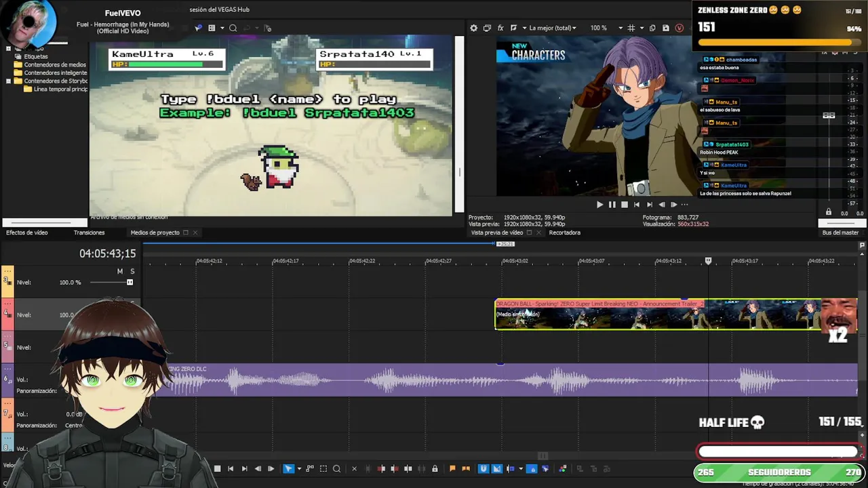Toggle Lock Envelopes to Events icon

click(532, 468)
